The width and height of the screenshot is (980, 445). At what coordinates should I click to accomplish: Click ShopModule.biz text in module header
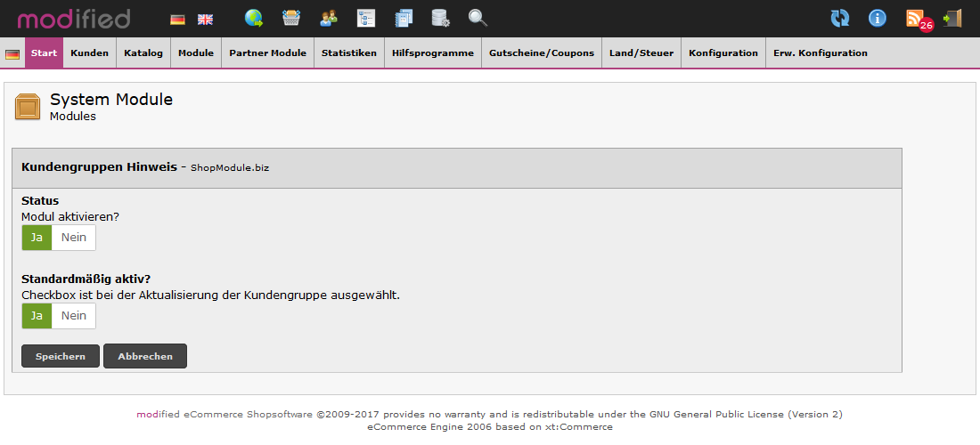(230, 168)
